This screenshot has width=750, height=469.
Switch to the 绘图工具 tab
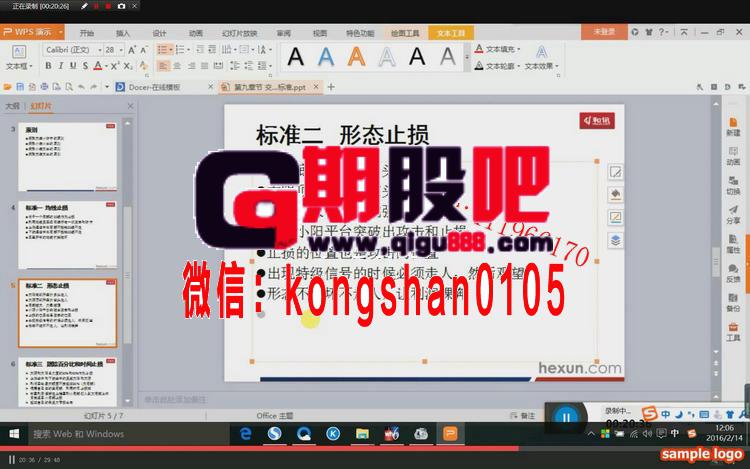(x=405, y=33)
